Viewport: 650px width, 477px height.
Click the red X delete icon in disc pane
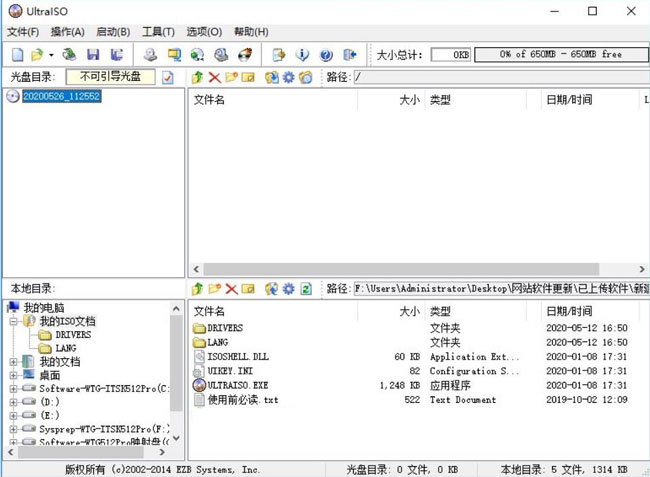pos(214,77)
